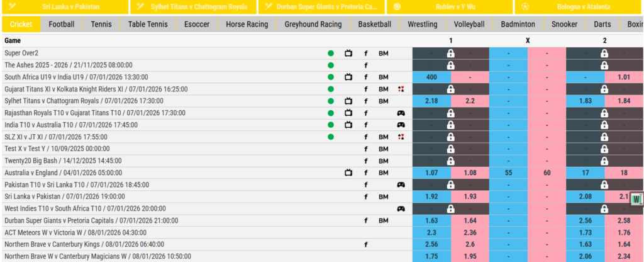Select lay odds 2.58 for Pretoria Capitals
This screenshot has height=262, width=644.
click(624, 220)
